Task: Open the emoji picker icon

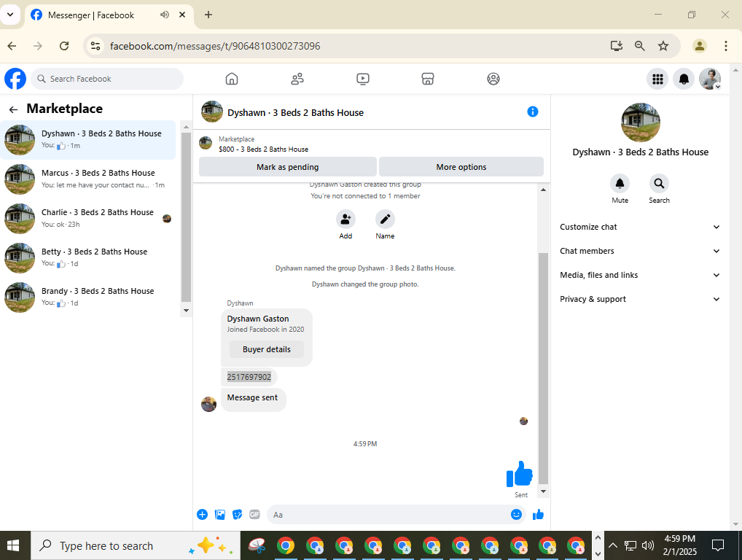Action: (x=516, y=515)
